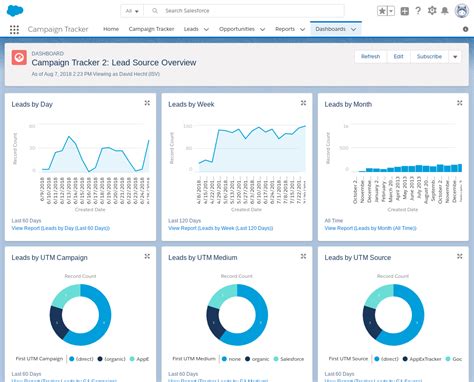The width and height of the screenshot is (474, 382).
Task: Select the Dashboards tab
Action: (330, 29)
